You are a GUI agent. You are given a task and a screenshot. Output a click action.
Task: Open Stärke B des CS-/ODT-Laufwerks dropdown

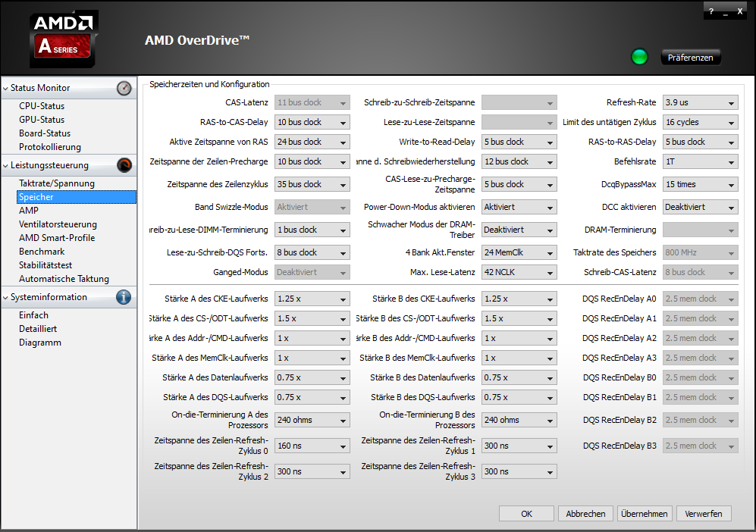519,318
